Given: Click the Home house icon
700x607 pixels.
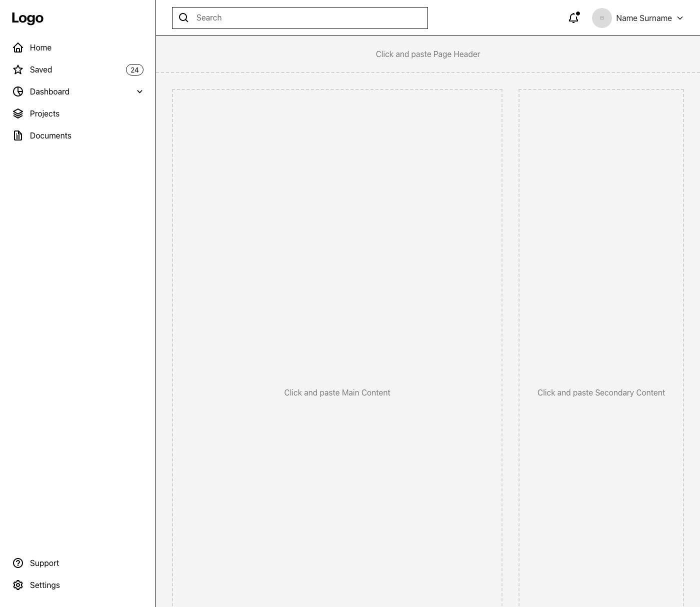Looking at the screenshot, I should (x=18, y=47).
